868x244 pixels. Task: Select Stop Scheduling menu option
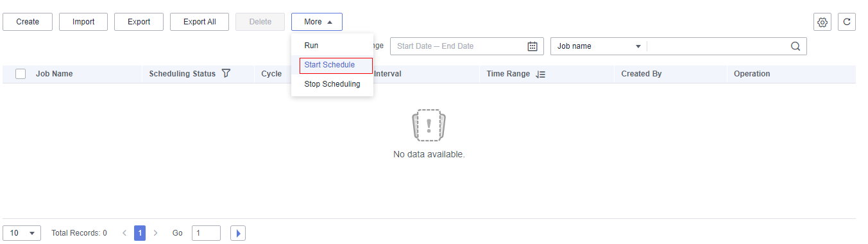click(332, 84)
